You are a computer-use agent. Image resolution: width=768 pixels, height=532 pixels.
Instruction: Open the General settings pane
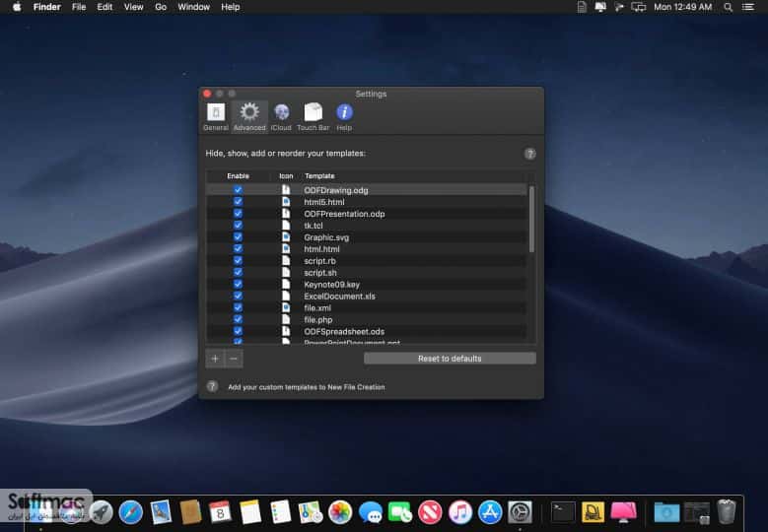pos(216,116)
